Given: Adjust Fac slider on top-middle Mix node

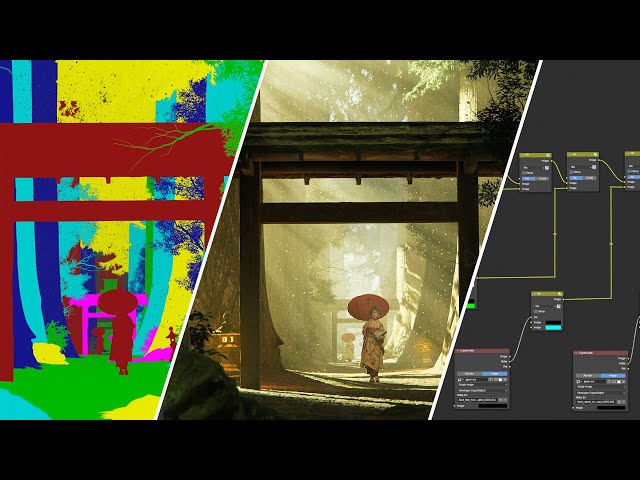Looking at the screenshot, I should 582,178.
